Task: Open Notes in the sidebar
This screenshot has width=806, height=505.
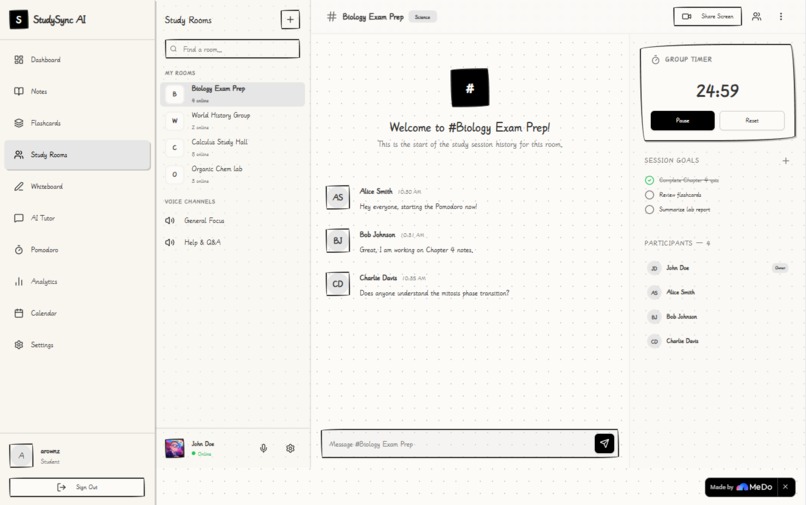Action: [x=77, y=92]
